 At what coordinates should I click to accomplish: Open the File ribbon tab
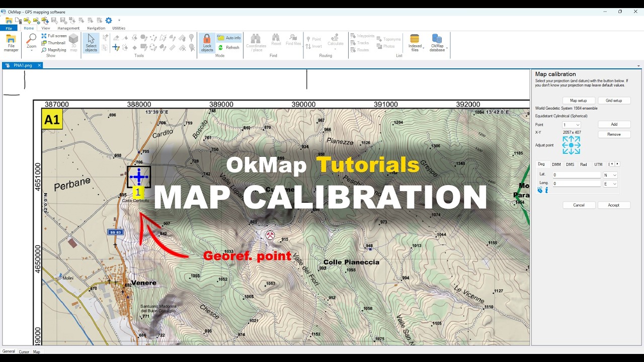point(9,28)
